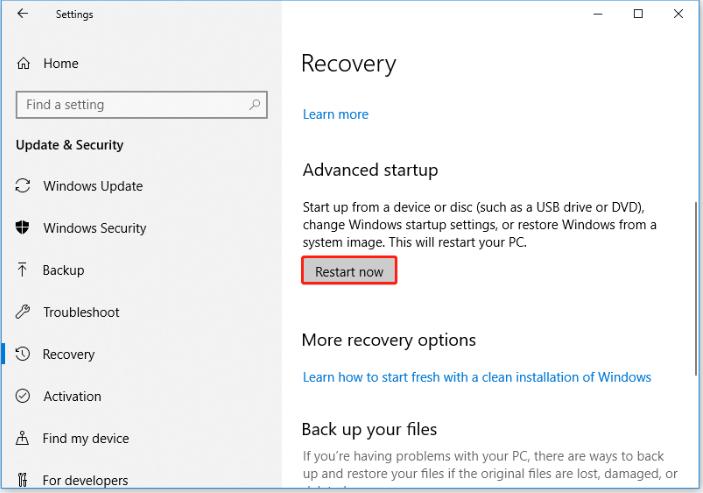This screenshot has width=703, height=493.
Task: Click the More recovery options heading
Action: 389,340
